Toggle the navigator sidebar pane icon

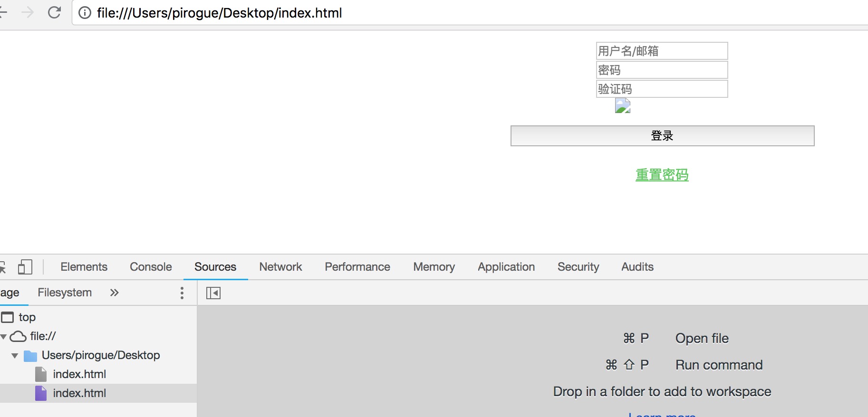[x=213, y=293]
